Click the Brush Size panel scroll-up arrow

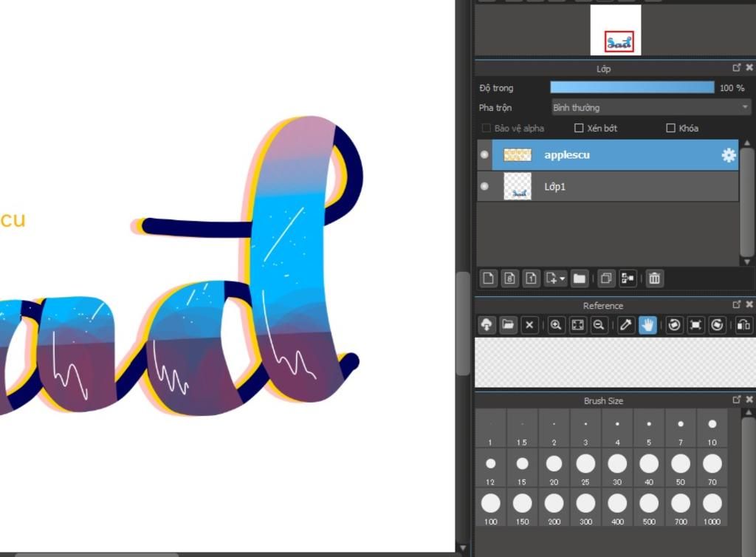point(747,413)
